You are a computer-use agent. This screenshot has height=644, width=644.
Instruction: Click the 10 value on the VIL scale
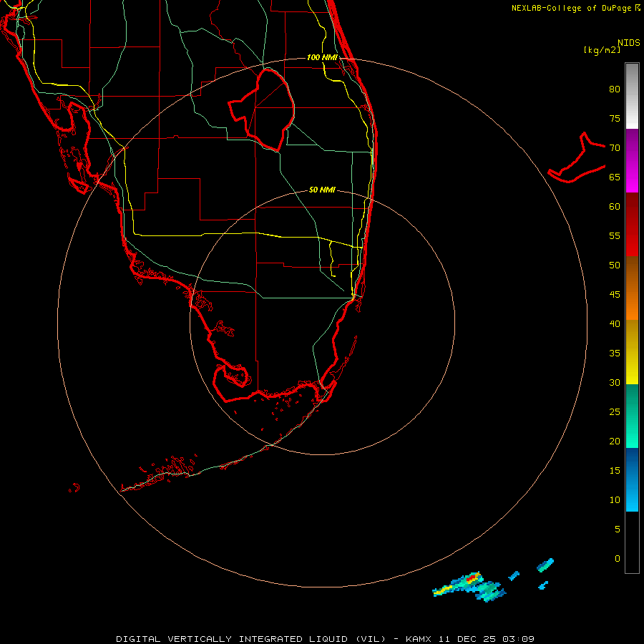pyautogui.click(x=615, y=500)
